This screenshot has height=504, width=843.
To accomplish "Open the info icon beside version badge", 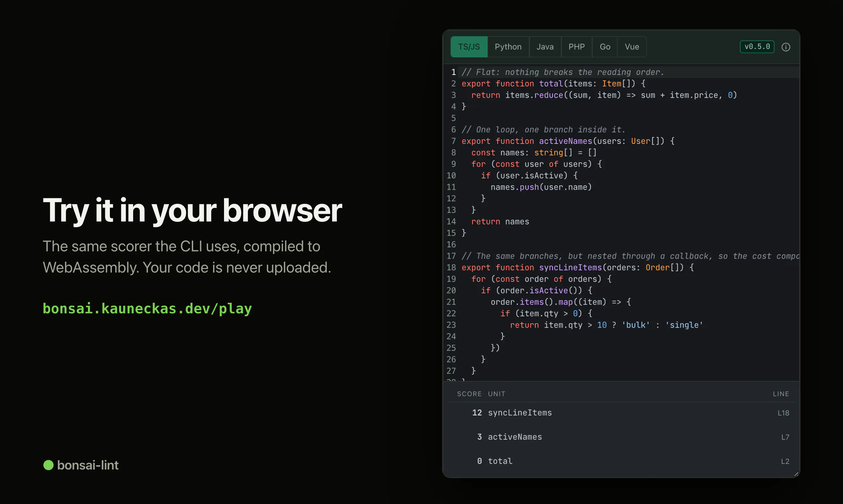I will pos(786,47).
